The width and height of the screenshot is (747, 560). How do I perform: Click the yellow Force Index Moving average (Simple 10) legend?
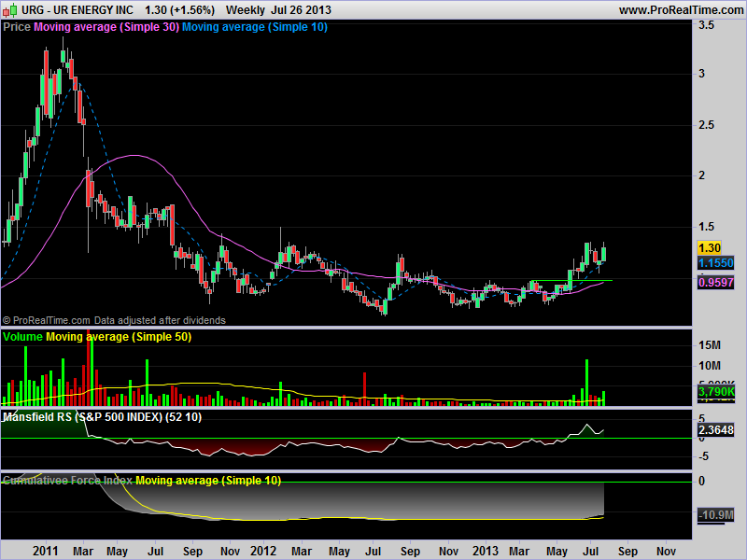(x=208, y=480)
